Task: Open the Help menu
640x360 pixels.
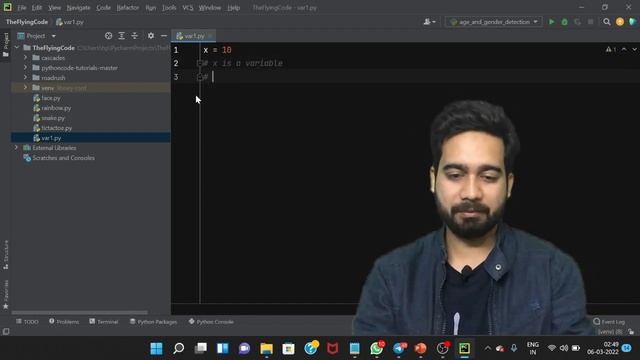Action: coord(233,8)
